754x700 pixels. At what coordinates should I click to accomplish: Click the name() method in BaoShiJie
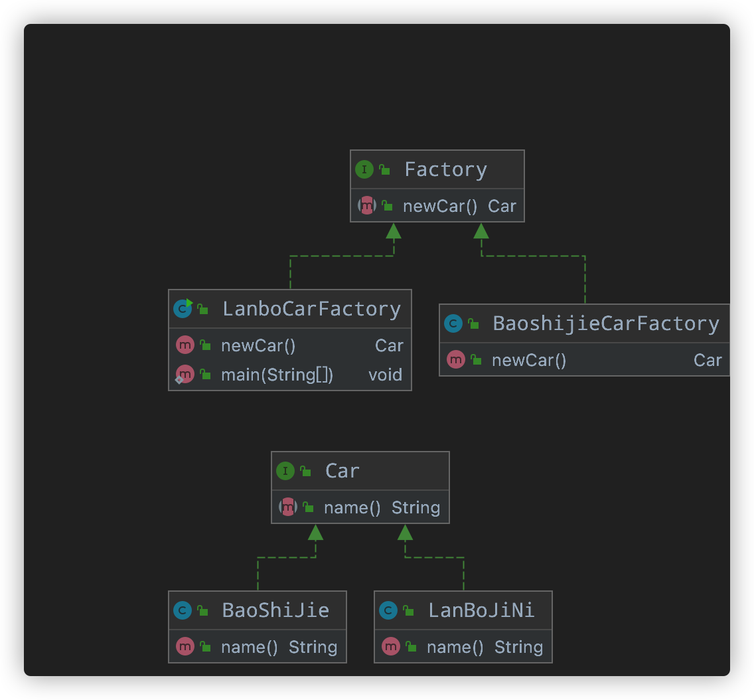click(249, 647)
